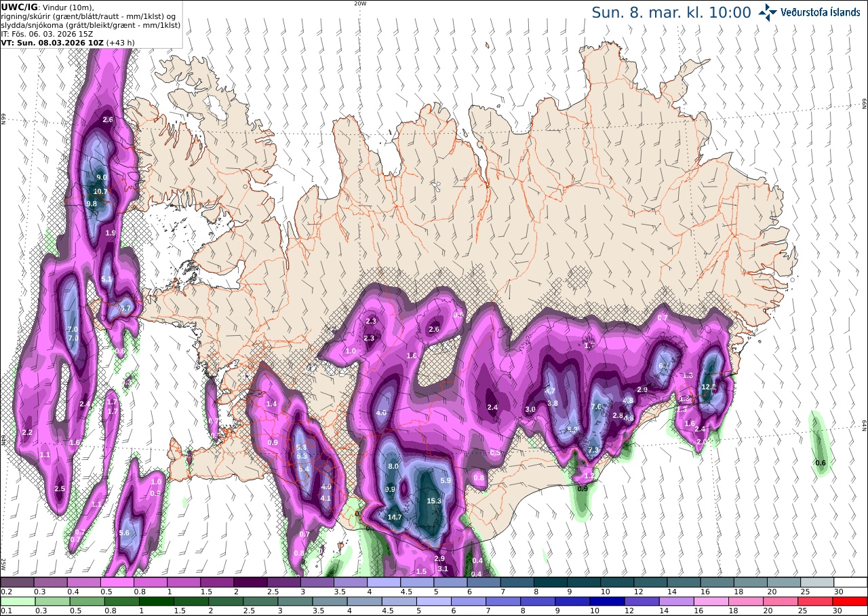Click the 5.1 value on the map
Viewport: 868px width, 616px height.
[x=106, y=279]
